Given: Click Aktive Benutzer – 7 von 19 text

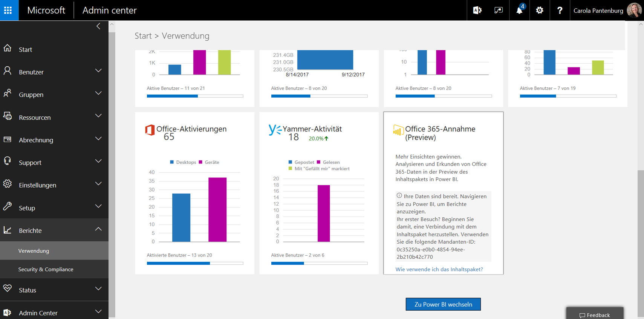Looking at the screenshot, I should tap(548, 88).
